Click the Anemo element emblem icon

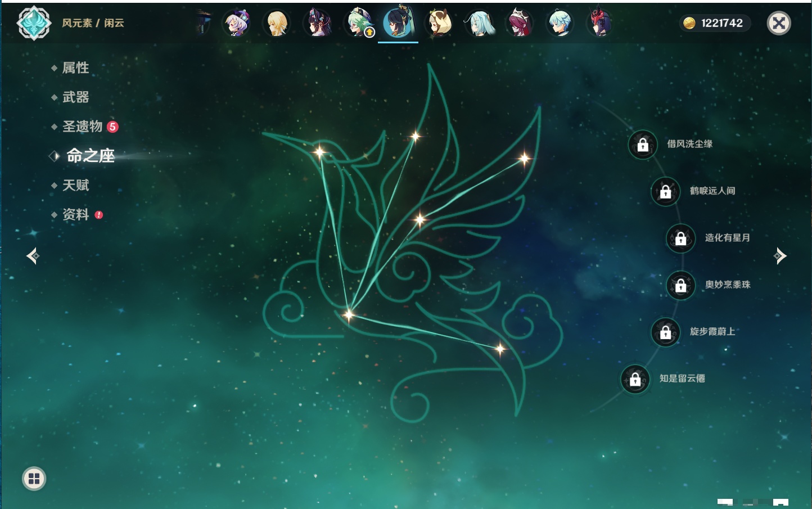34,23
